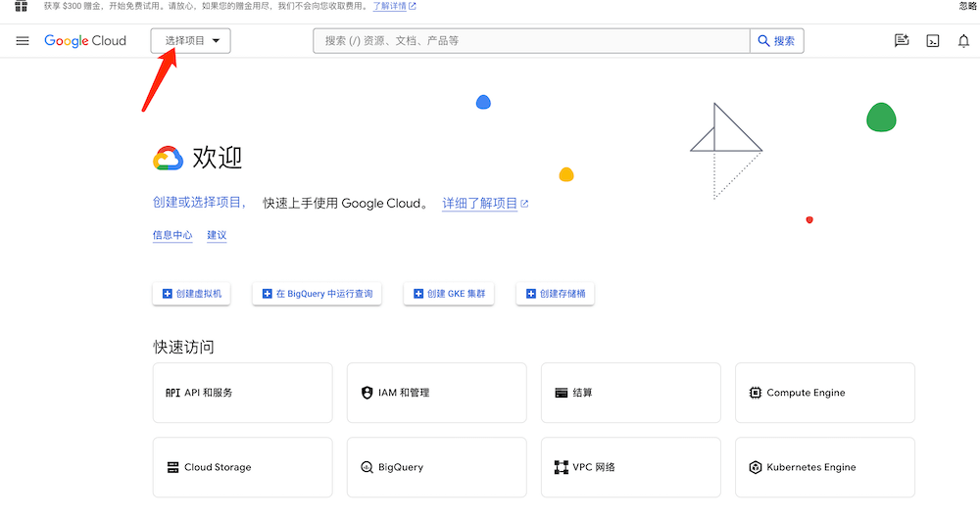
Task: Click the 创建虚拟机 button
Action: [x=192, y=294]
